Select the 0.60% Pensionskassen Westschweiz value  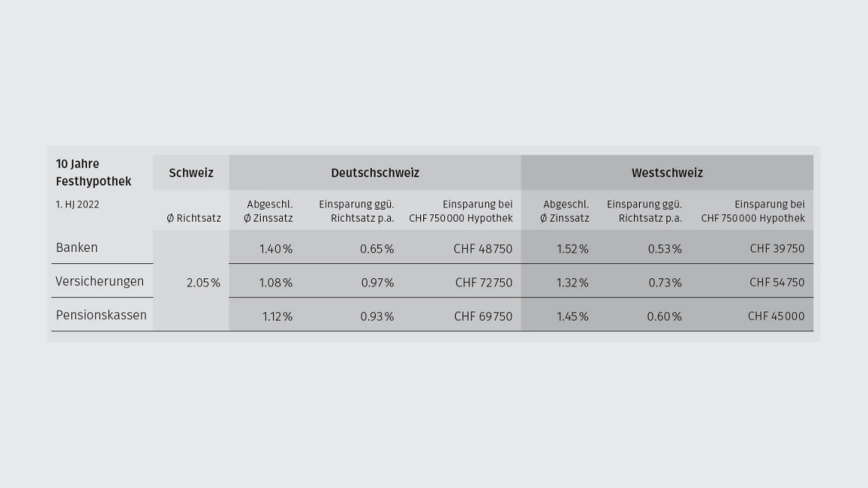coord(664,316)
